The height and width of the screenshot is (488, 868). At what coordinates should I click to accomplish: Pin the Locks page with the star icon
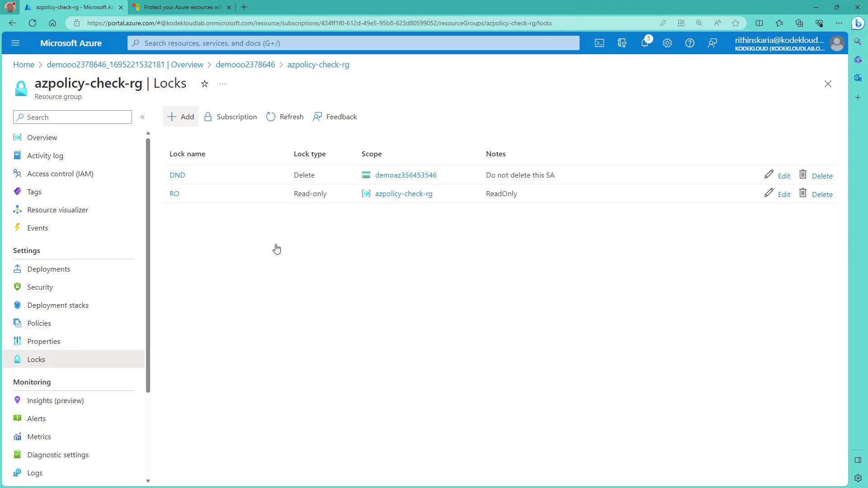(204, 84)
